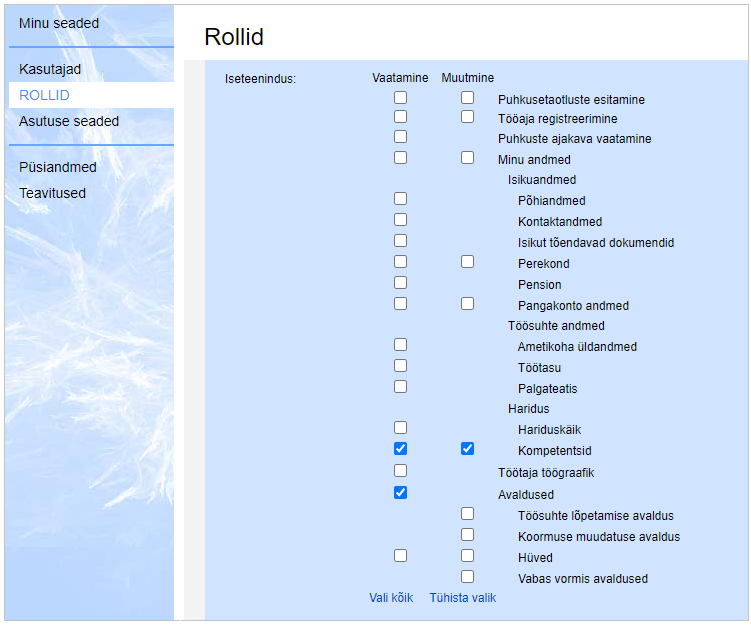Uncheck Muutmine for Kompetentsid
The width and height of the screenshot is (751, 628).
tap(467, 449)
